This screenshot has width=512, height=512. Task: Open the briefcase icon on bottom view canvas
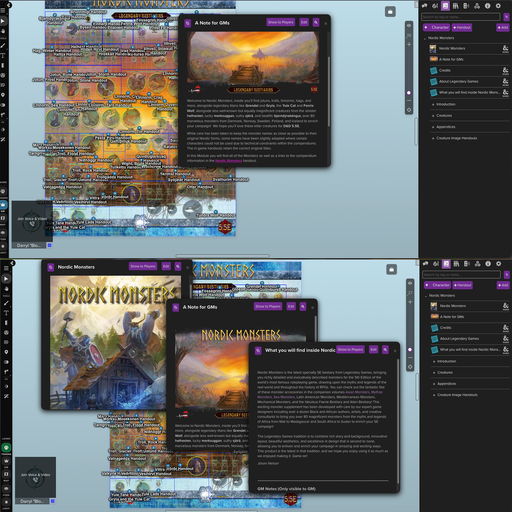click(391, 269)
